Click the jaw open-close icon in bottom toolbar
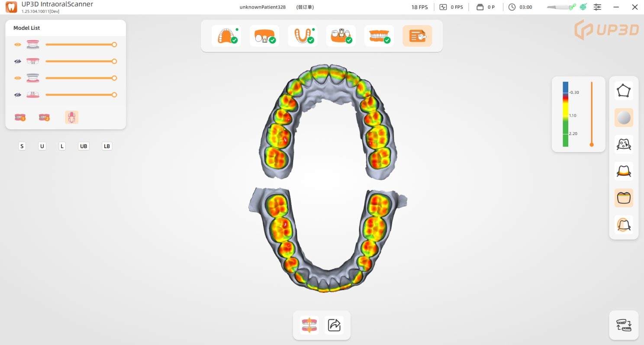Viewport: 644px width, 345px height. click(x=309, y=325)
